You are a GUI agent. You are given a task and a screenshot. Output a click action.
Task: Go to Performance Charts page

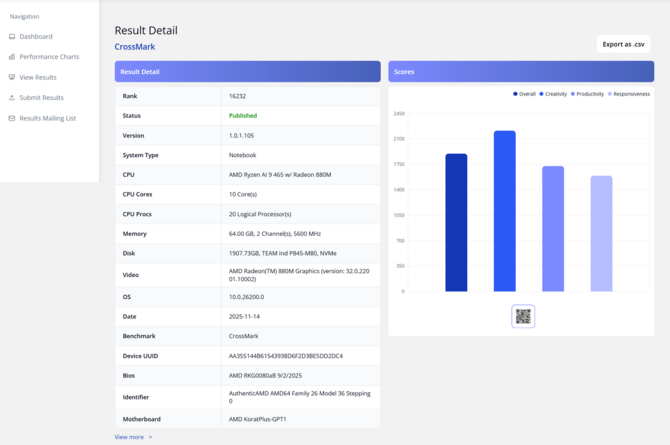[x=49, y=57]
